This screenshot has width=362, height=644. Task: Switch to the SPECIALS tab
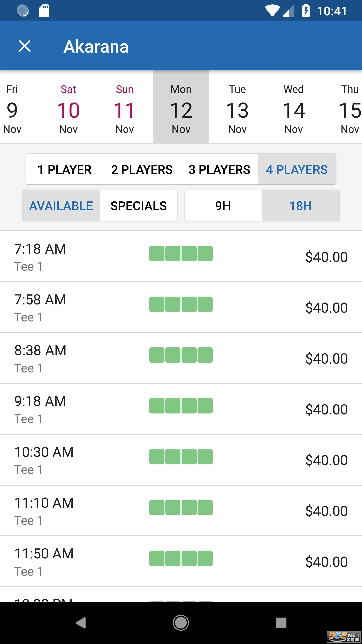(x=139, y=206)
